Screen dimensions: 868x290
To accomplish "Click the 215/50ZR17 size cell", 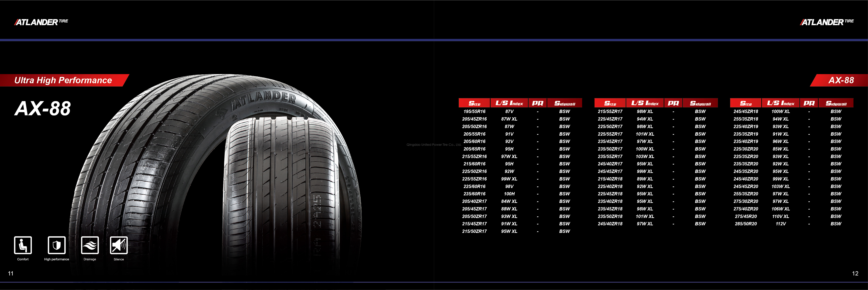I will pos(475,231).
